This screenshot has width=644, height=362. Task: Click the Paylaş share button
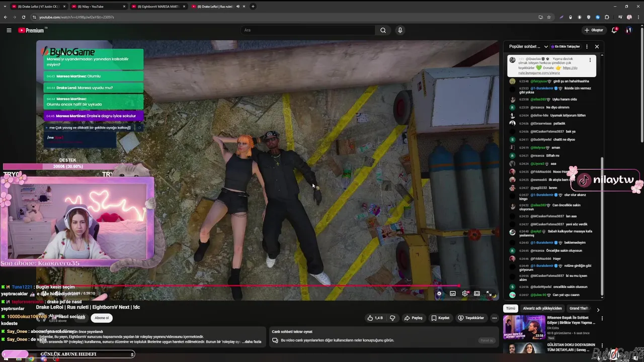click(413, 318)
